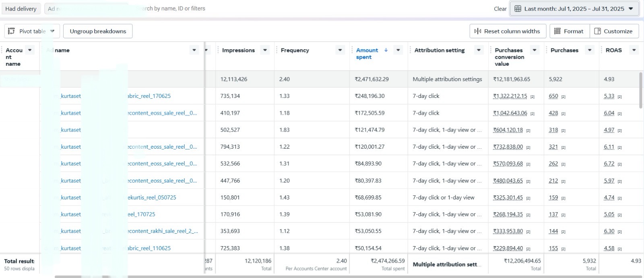Open the Customize panel
The width and height of the screenshot is (644, 278).
point(614,31)
